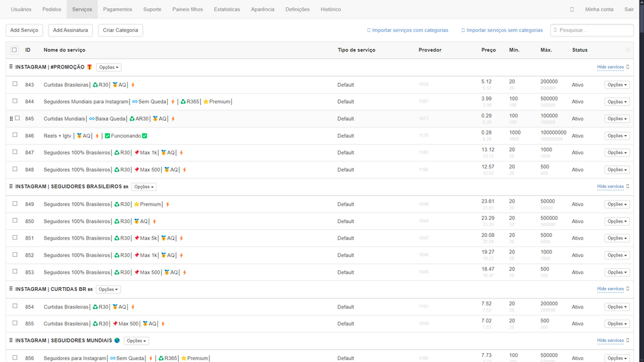Open Opções dropdown for INSTAGRAM | #PROMOÇÃO category
This screenshot has width=644, height=362.
109,67
